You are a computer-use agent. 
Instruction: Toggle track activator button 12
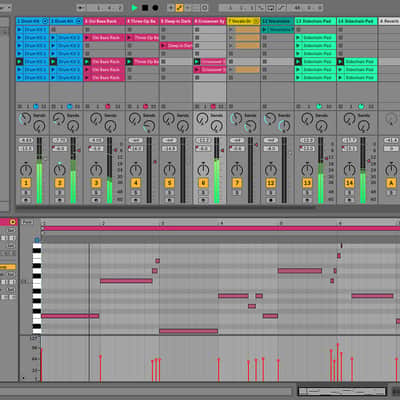(271, 183)
